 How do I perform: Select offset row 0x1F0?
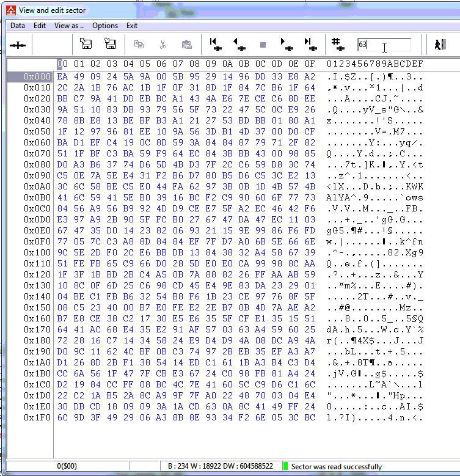pos(37,417)
